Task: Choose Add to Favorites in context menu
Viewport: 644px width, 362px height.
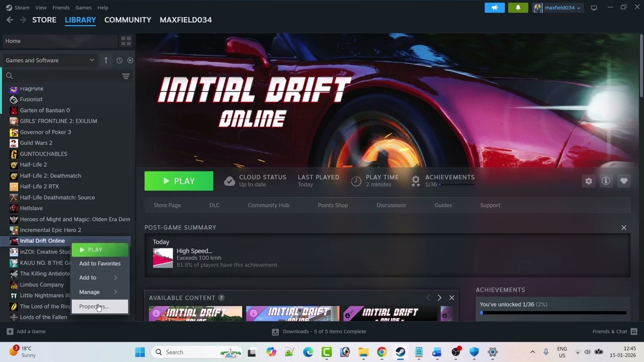Action: coord(100,263)
